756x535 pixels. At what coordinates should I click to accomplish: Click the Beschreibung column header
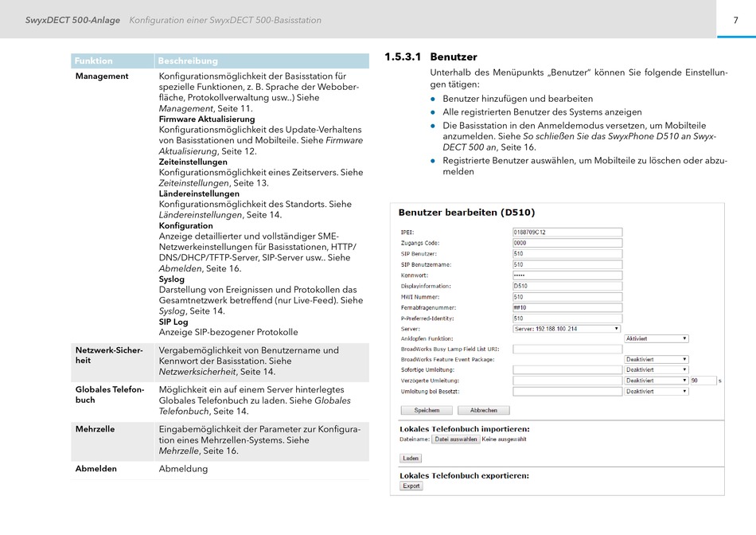(188, 61)
